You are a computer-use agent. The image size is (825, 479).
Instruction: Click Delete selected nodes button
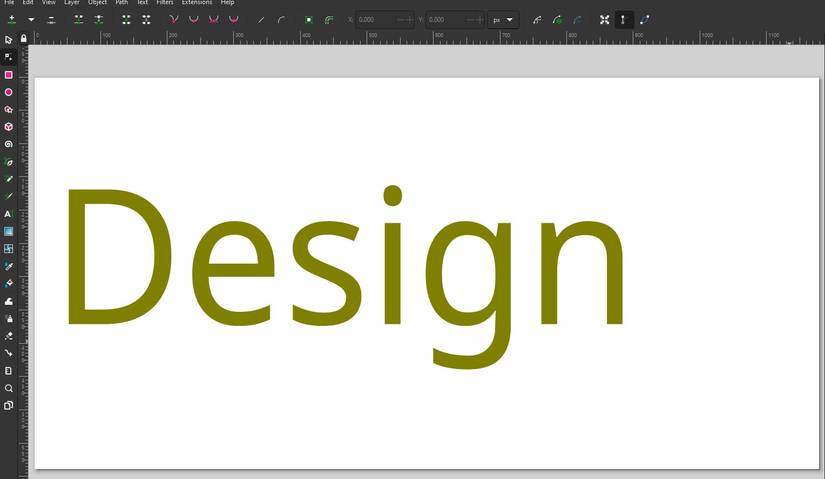(x=51, y=19)
